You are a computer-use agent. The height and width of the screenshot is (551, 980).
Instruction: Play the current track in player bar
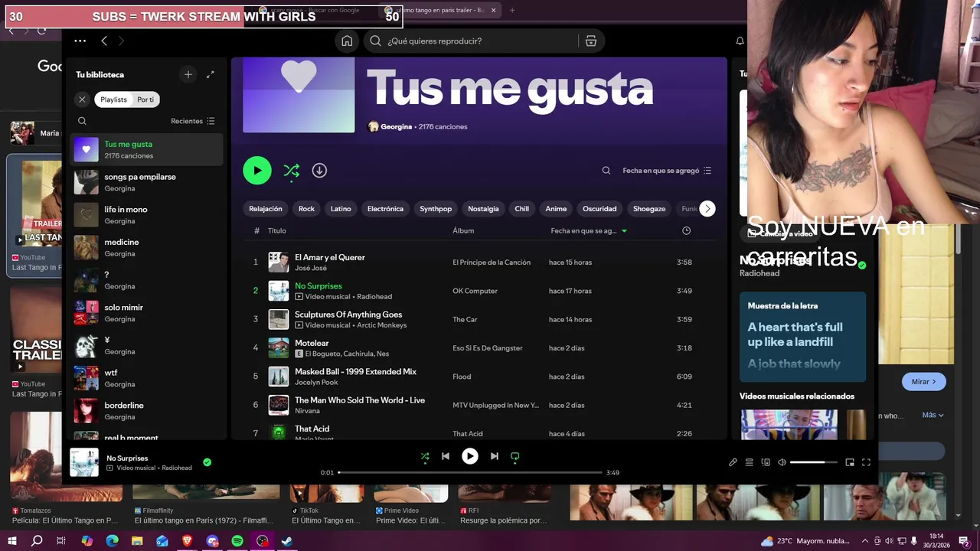pyautogui.click(x=470, y=456)
